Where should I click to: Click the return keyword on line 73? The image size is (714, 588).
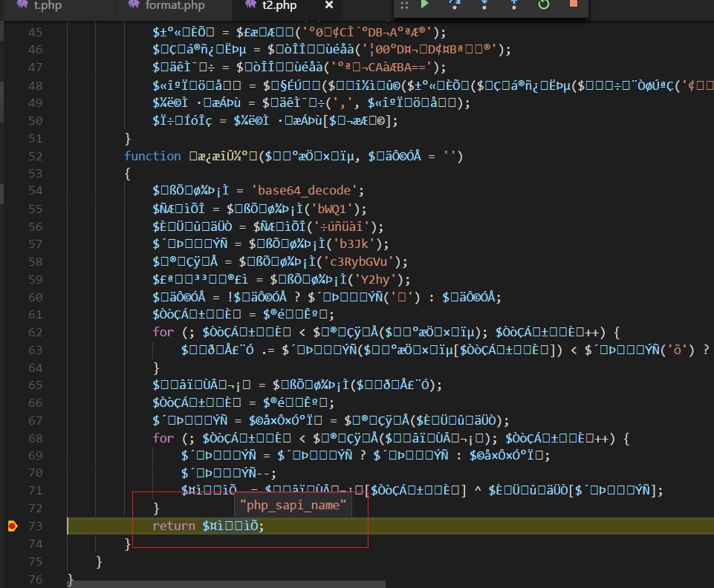point(174,526)
